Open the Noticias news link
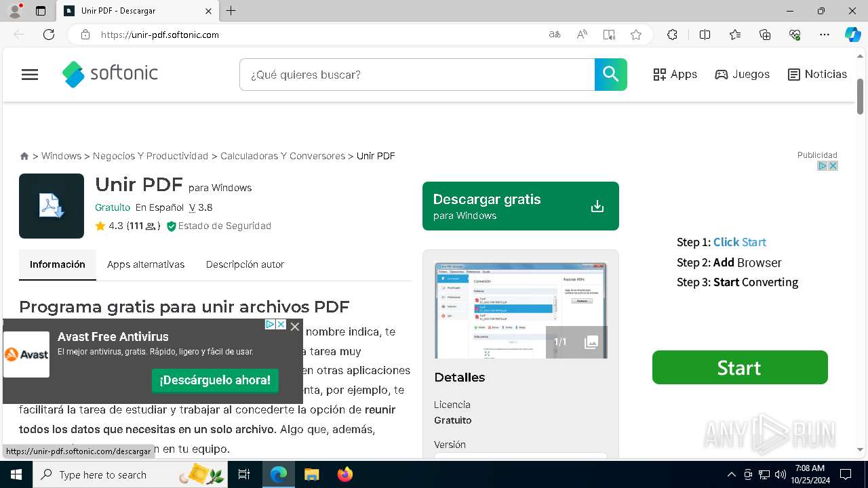This screenshot has height=488, width=868. click(x=817, y=75)
